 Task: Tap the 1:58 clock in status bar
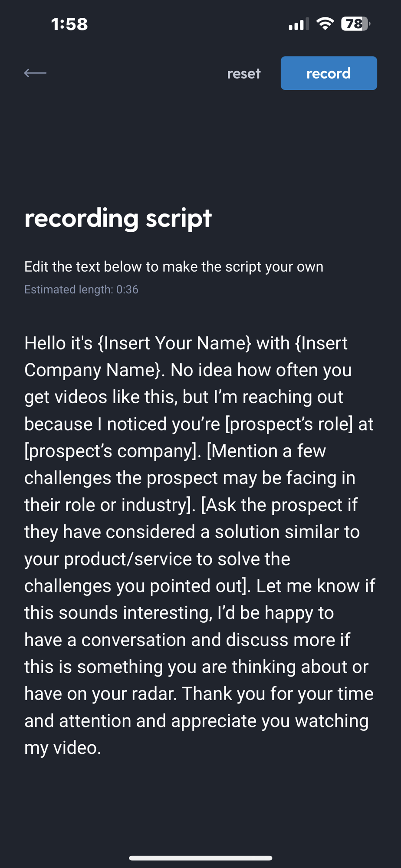click(x=69, y=24)
